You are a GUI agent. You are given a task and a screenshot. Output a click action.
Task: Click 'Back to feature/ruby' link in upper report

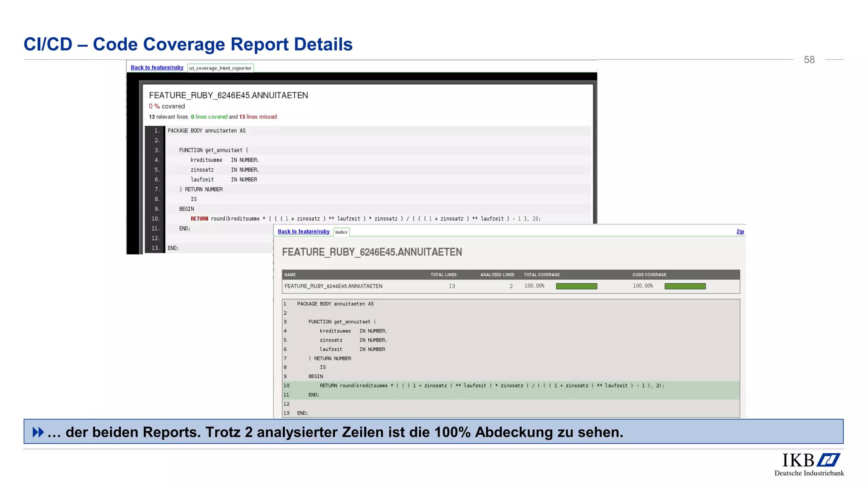pyautogui.click(x=157, y=67)
